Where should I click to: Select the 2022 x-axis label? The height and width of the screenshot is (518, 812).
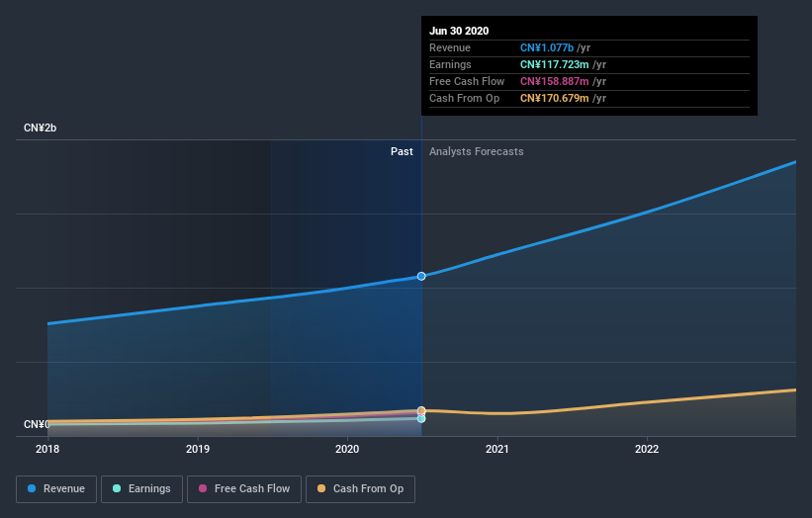[647, 449]
